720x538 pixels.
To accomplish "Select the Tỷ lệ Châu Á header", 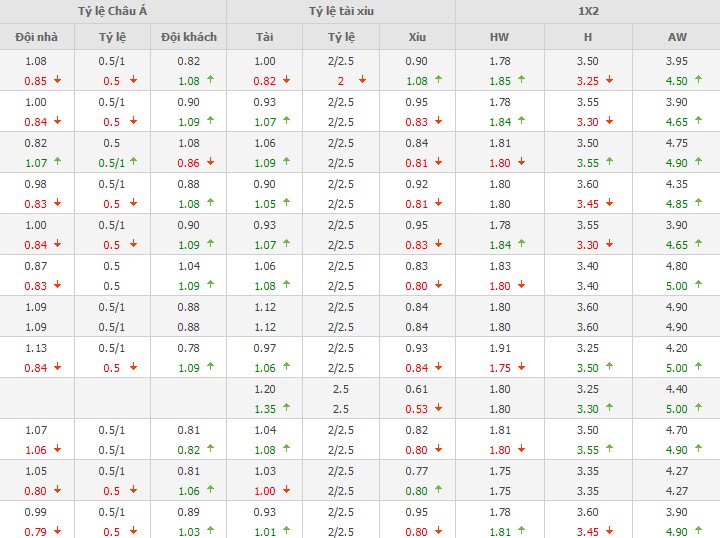I will tap(114, 12).
